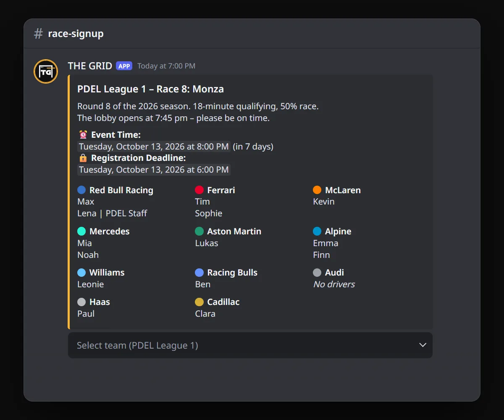Image resolution: width=504 pixels, height=420 pixels.
Task: Click the race-signup channel name
Action: tap(76, 34)
